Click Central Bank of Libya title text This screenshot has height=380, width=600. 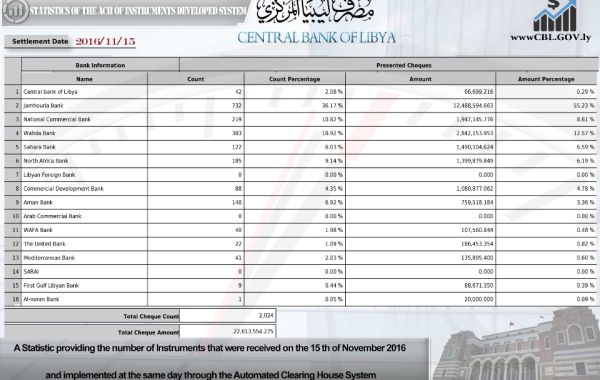point(316,38)
